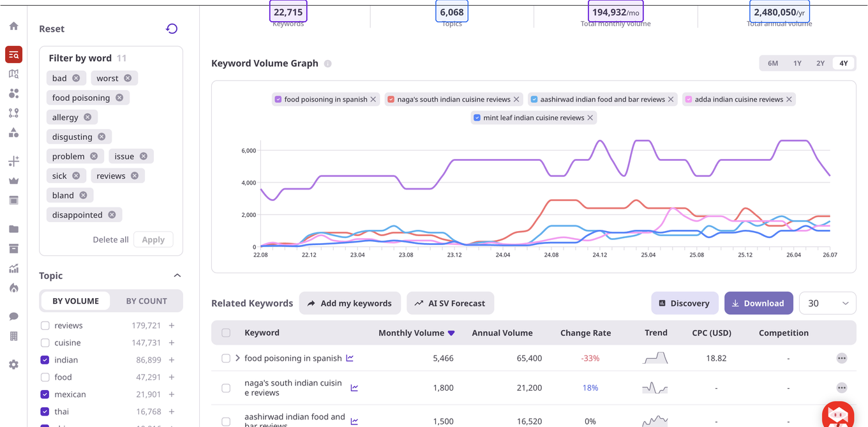This screenshot has height=427, width=868.
Task: Select the 4Y graph range
Action: 844,63
